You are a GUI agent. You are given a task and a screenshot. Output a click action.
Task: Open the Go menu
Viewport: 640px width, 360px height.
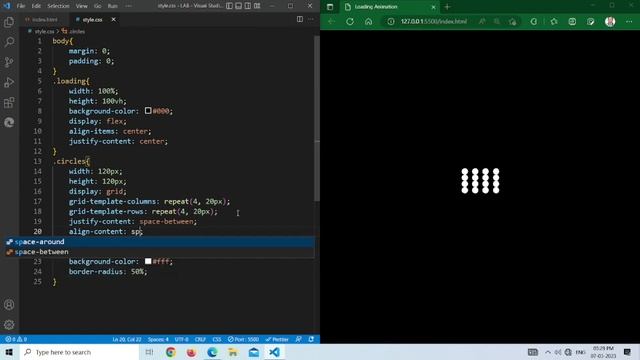[98, 6]
